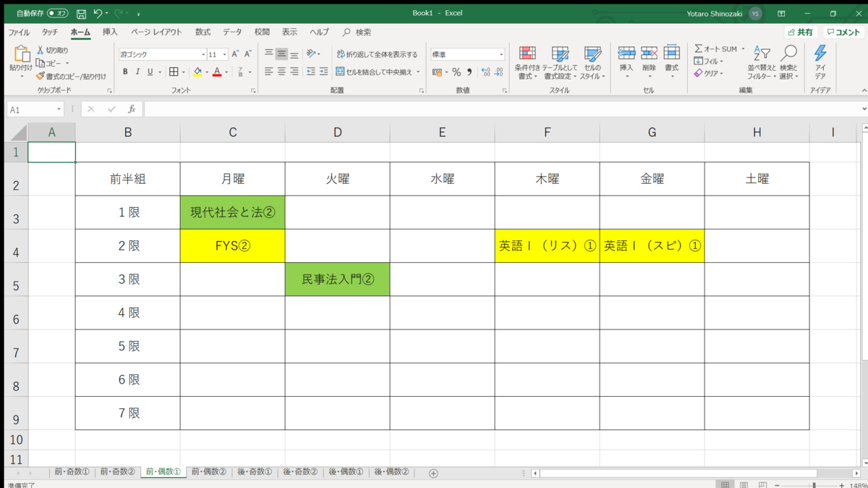Screen dimensions: 868x488
Task: Toggle middle vertical alignment
Action: pos(281,54)
